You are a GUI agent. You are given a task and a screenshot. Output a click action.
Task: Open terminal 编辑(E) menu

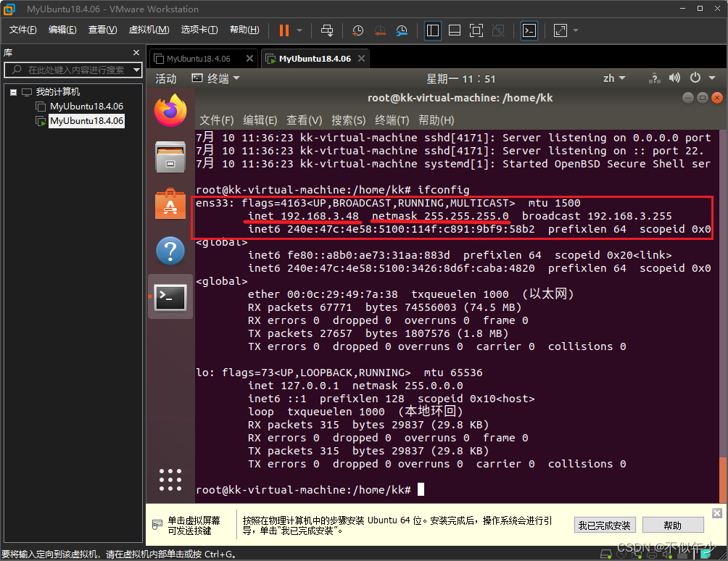point(260,120)
